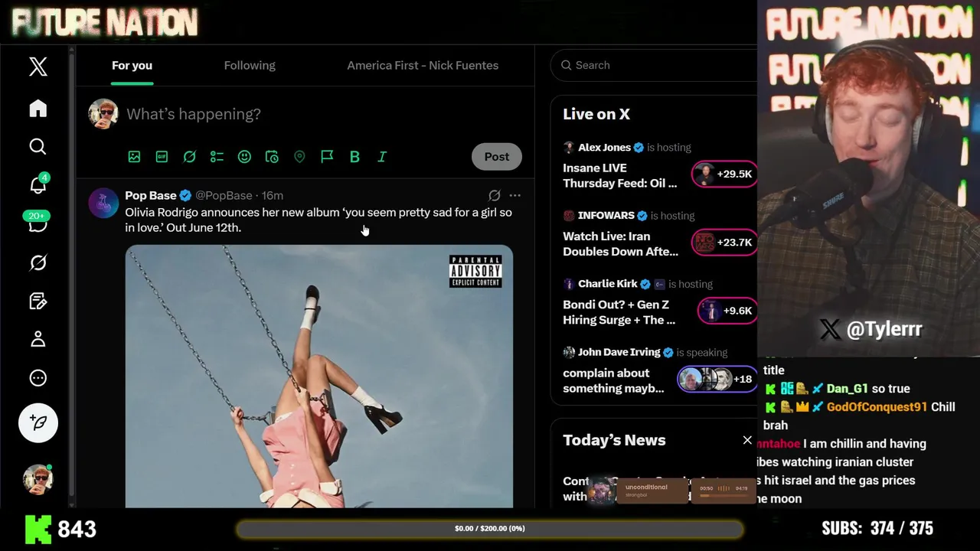This screenshot has height=551, width=980.
Task: Click the 16m post timestamp
Action: point(273,195)
